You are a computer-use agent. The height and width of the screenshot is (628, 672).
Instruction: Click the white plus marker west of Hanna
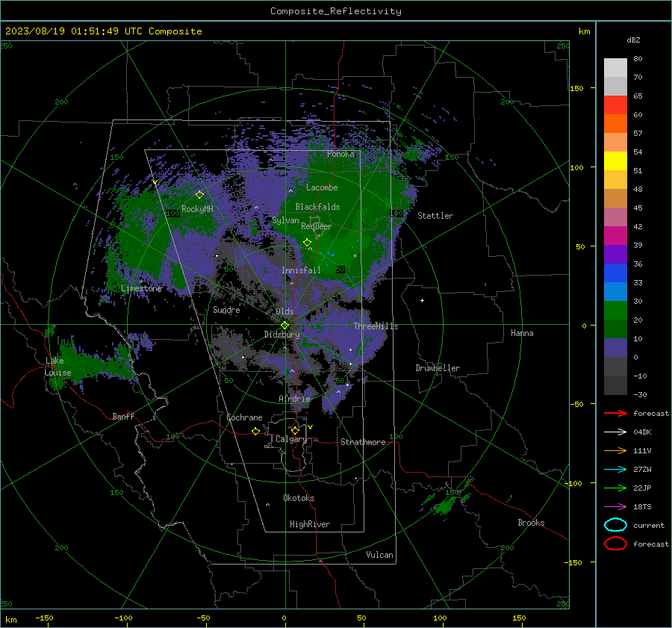422,300
